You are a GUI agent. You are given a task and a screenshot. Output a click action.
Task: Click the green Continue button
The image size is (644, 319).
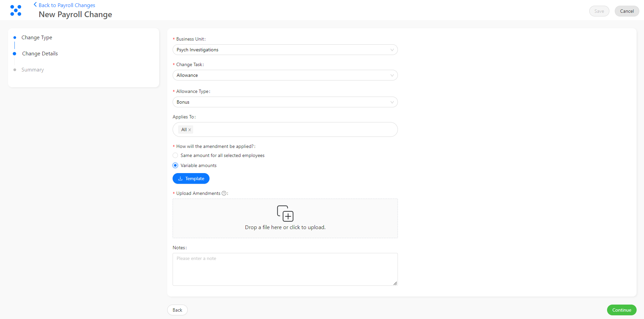(x=622, y=310)
